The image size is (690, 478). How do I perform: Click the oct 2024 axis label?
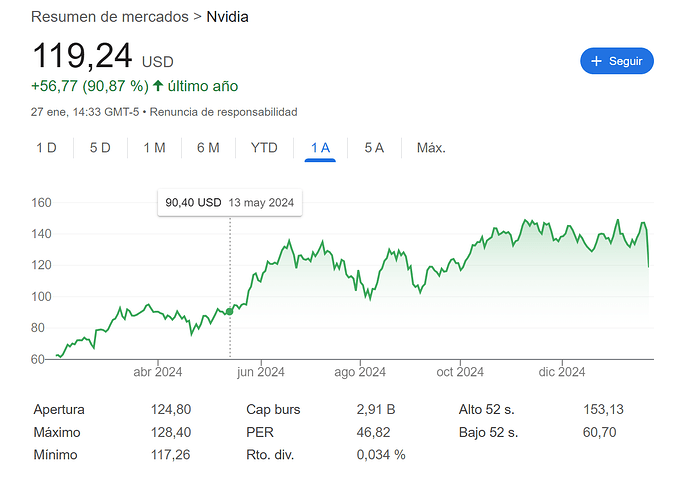pyautogui.click(x=460, y=373)
